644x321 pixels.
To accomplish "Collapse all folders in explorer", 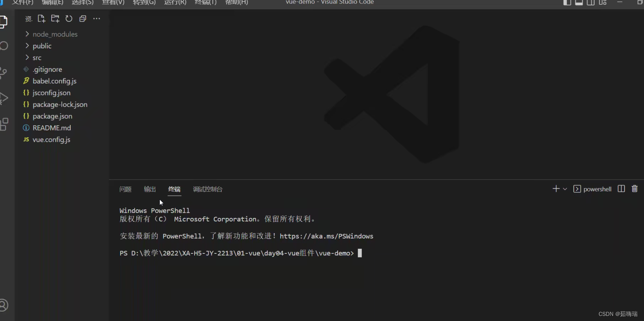I will (x=83, y=19).
